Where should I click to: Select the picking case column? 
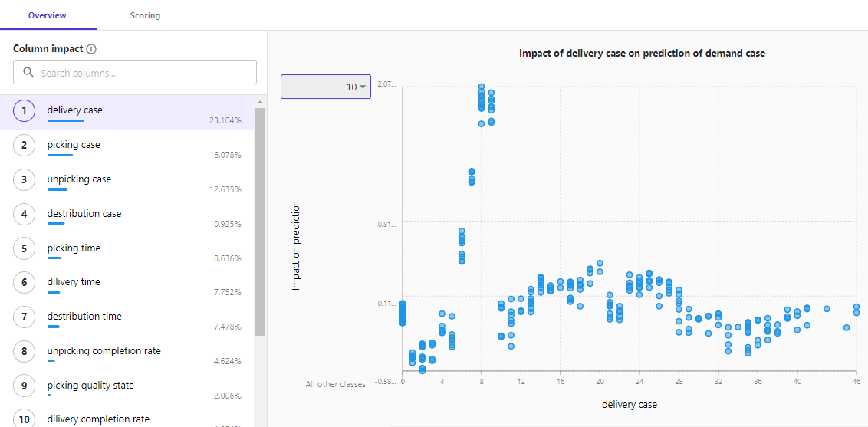pos(74,145)
